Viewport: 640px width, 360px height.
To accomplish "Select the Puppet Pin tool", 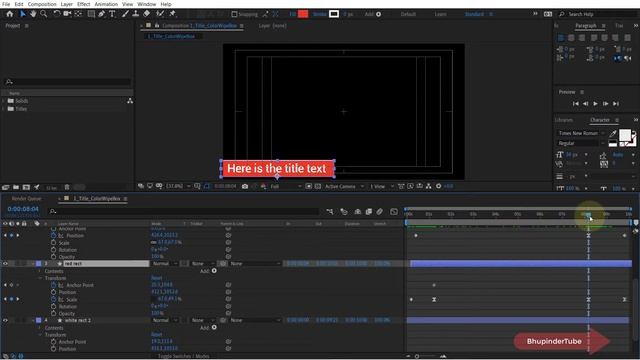I will [173, 14].
